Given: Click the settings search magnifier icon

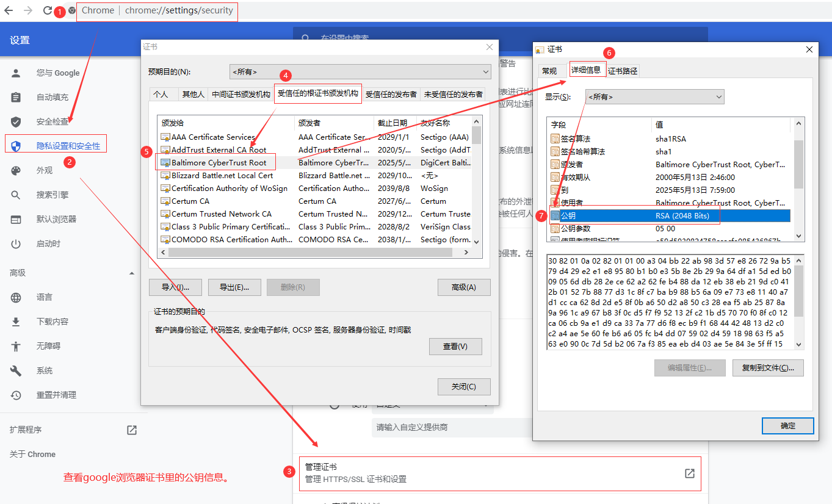Looking at the screenshot, I should click(307, 38).
